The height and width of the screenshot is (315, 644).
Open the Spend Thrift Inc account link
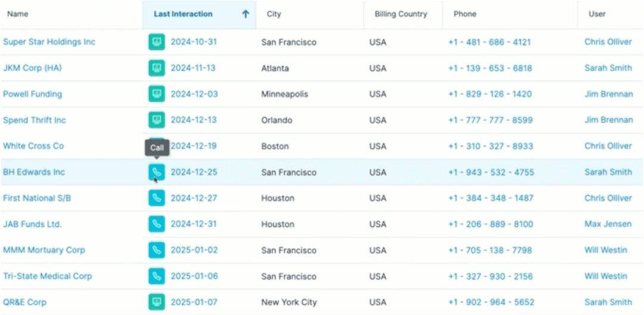(35, 121)
